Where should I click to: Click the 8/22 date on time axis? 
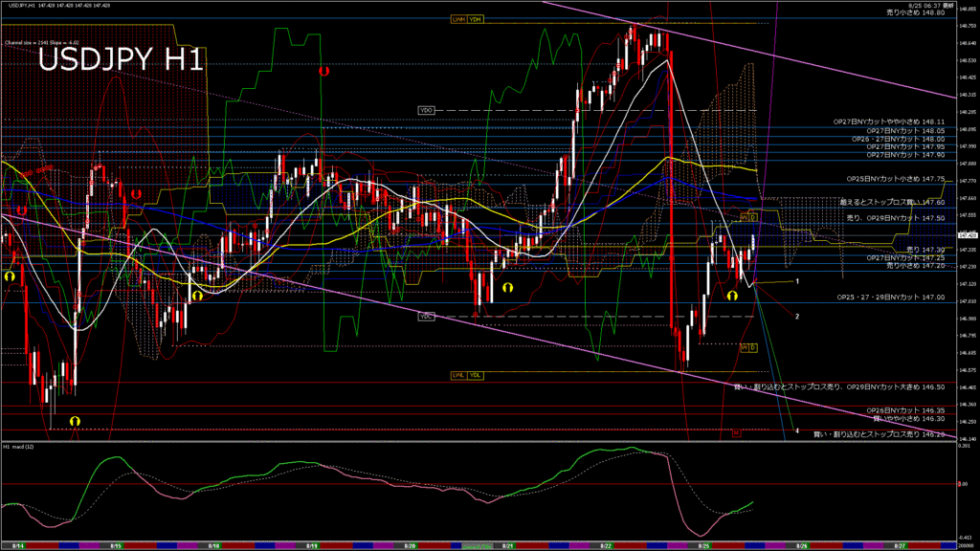tap(606, 545)
